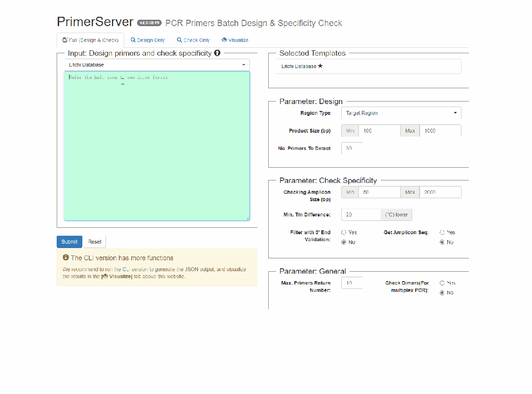
Task: Switch to Full (Design & Check) tab
Action: coord(91,40)
